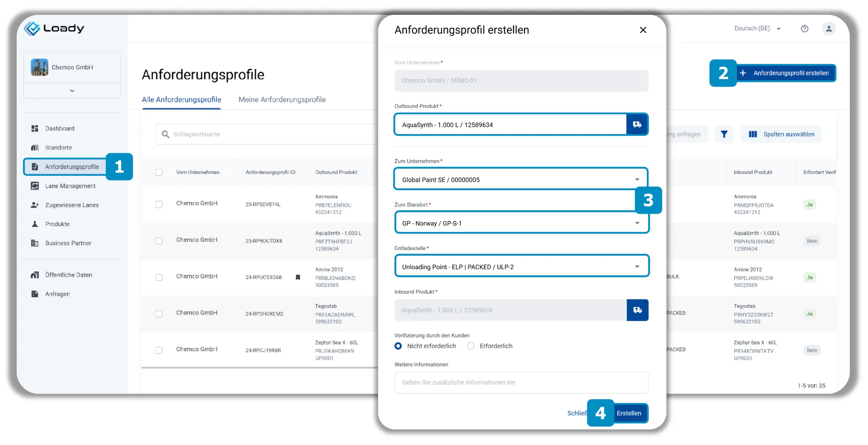
Task: Click the Dashboard grid icon
Action: [35, 129]
